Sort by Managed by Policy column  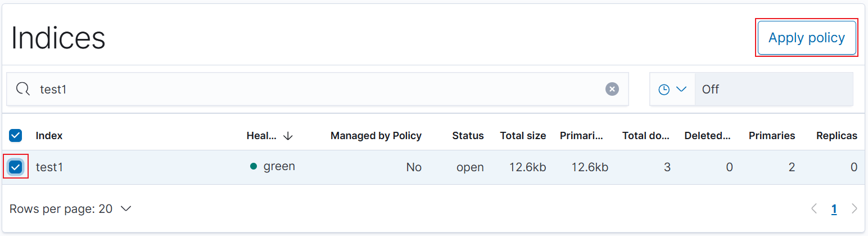pos(376,136)
